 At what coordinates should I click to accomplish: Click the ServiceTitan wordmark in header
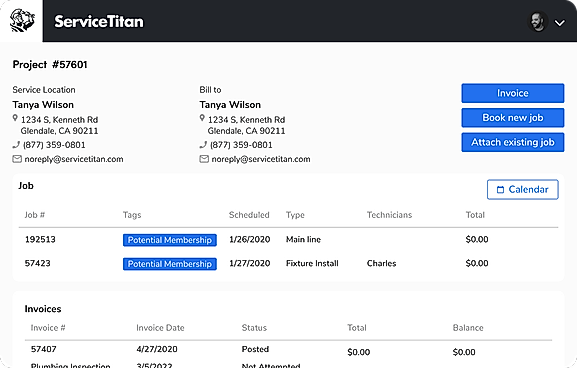pyautogui.click(x=99, y=21)
